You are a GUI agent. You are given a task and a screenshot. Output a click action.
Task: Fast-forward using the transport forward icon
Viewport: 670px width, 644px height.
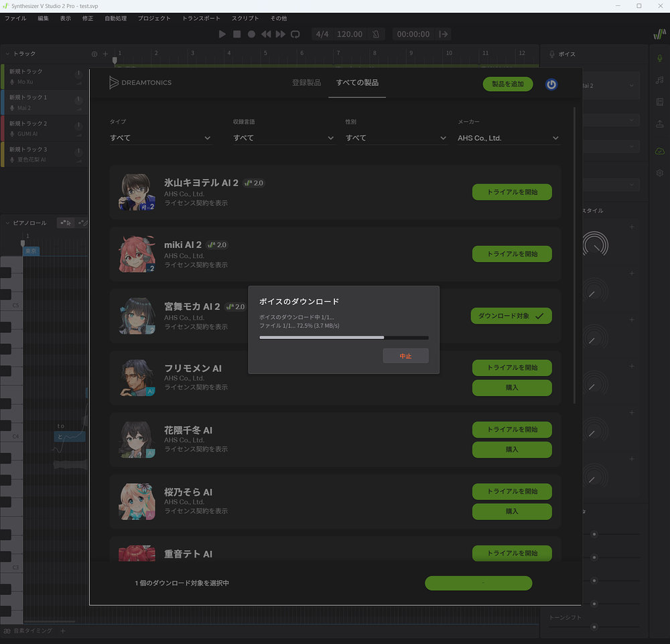pos(280,34)
